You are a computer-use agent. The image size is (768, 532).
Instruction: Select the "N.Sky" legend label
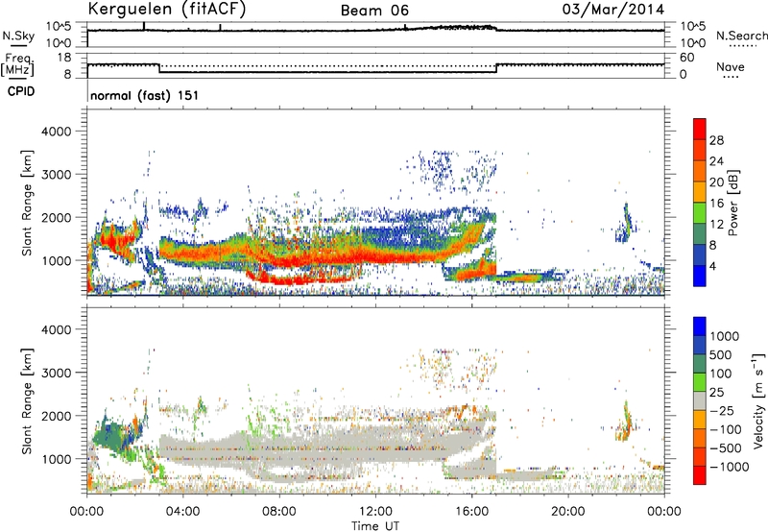point(18,36)
